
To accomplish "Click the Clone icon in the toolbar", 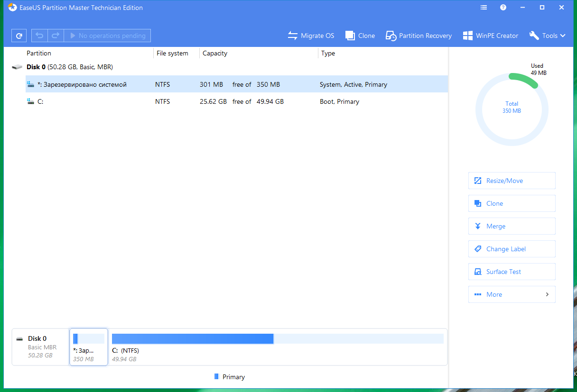I will point(351,35).
